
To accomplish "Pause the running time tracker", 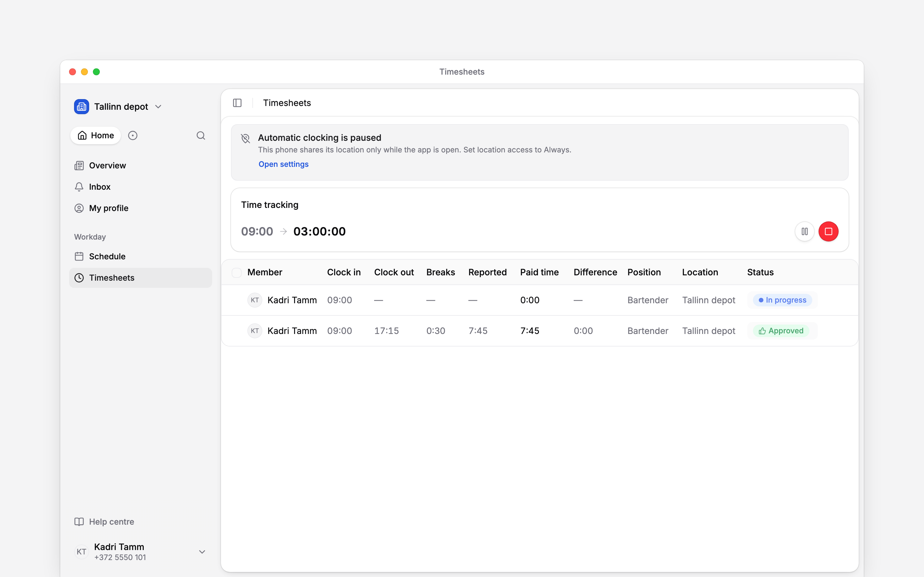I will 804,232.
